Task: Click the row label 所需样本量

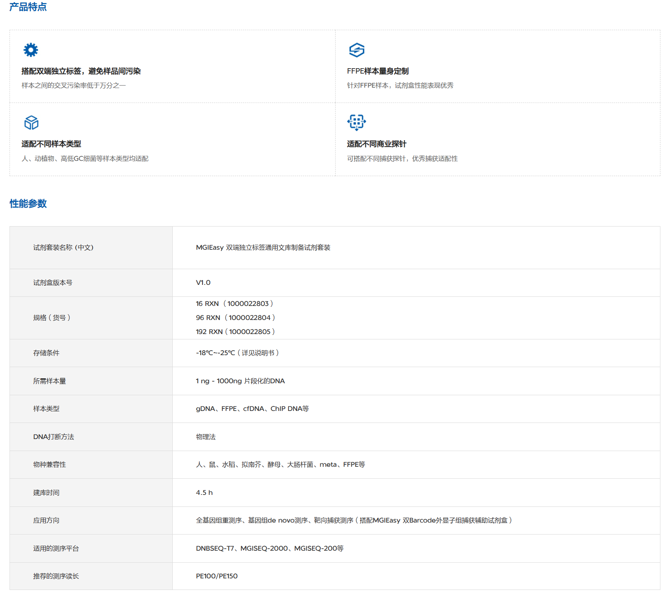Action: click(x=50, y=381)
